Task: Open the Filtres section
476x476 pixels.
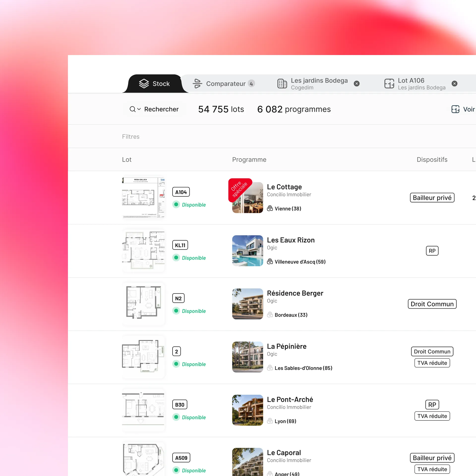Action: click(x=131, y=137)
